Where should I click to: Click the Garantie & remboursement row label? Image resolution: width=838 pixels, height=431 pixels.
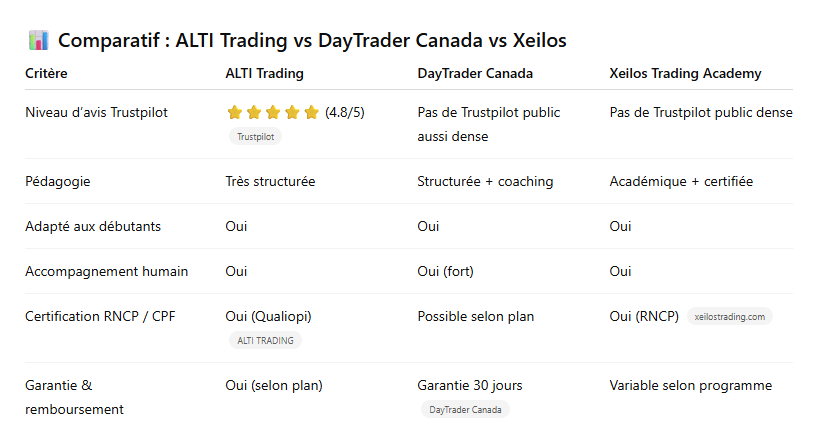point(74,397)
